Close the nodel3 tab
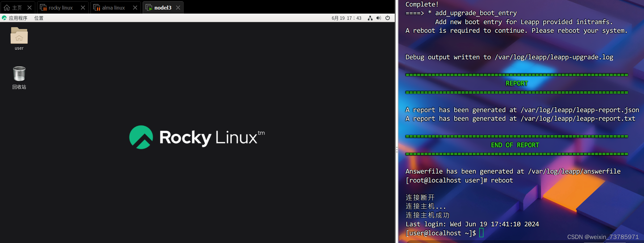This screenshot has width=644, height=243. [178, 8]
